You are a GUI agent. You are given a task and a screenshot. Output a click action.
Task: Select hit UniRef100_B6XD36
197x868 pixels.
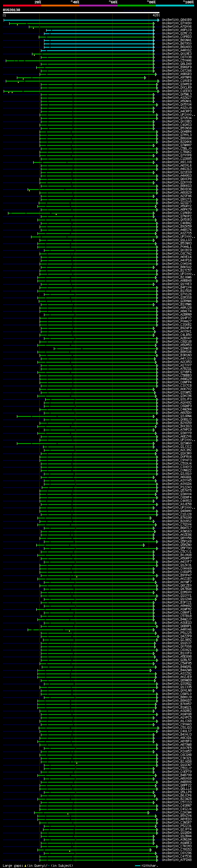[176, 189]
